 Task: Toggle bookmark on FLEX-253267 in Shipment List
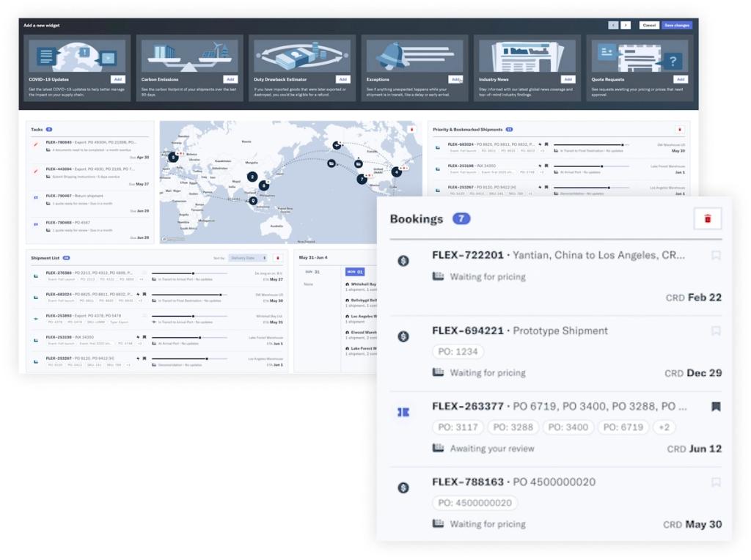coord(144,358)
